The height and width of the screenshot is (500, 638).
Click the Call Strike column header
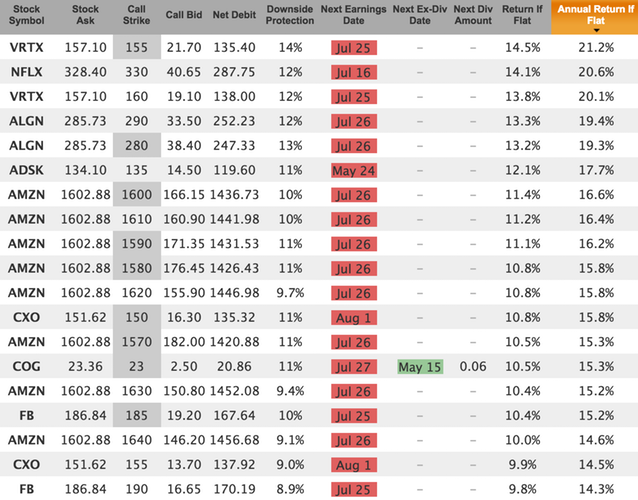[x=137, y=15]
